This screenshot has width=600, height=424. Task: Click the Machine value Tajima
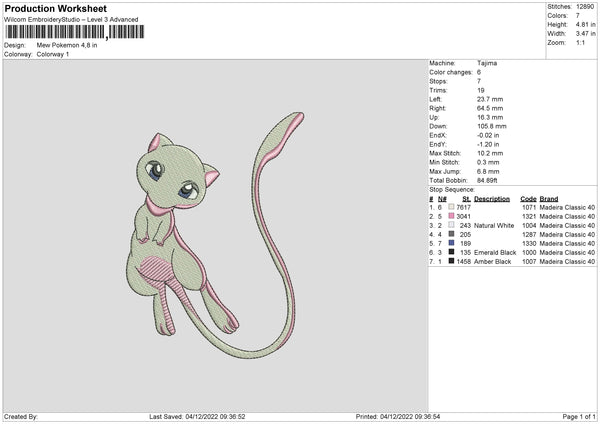[x=487, y=63]
